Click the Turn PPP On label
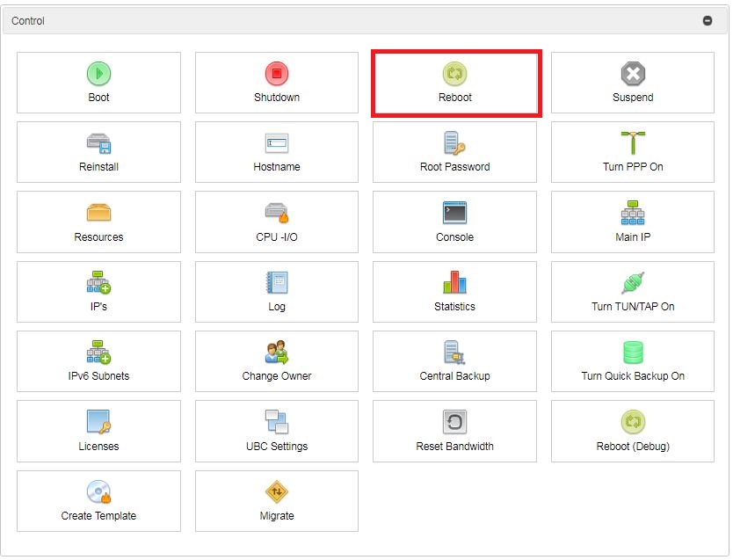The width and height of the screenshot is (733, 560). 633,167
